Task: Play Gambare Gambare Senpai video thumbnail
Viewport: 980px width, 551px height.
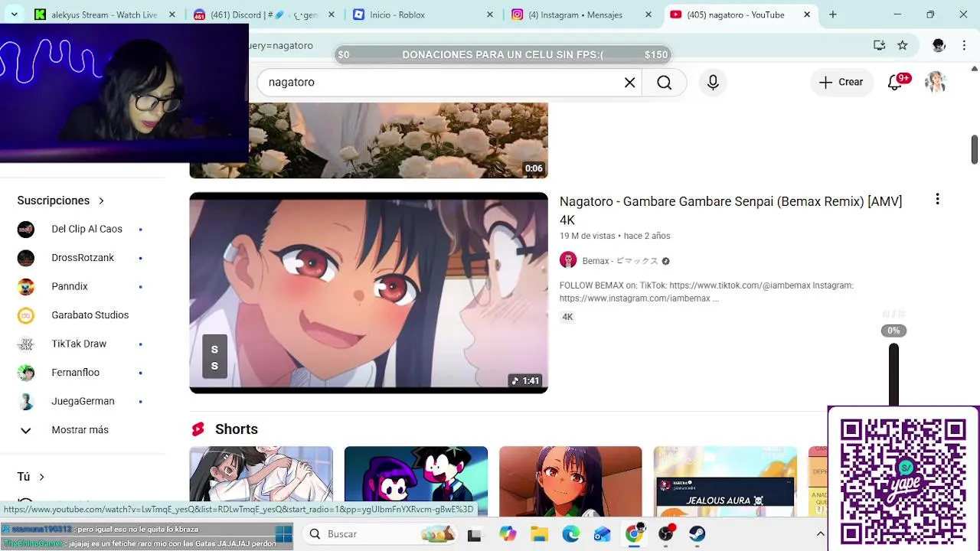Action: (368, 293)
